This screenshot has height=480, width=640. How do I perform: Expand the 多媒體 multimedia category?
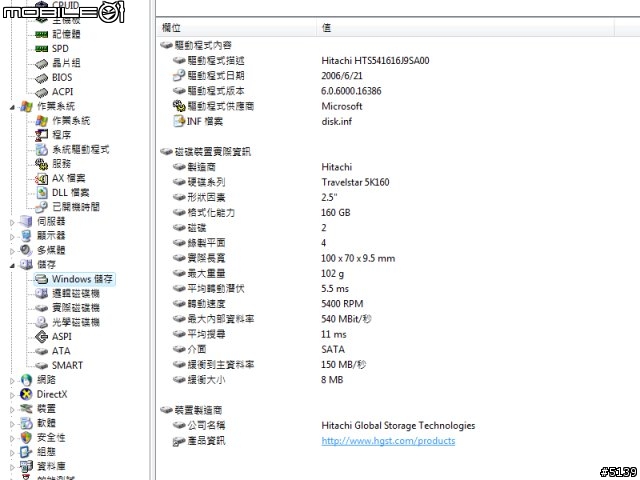click(x=12, y=251)
